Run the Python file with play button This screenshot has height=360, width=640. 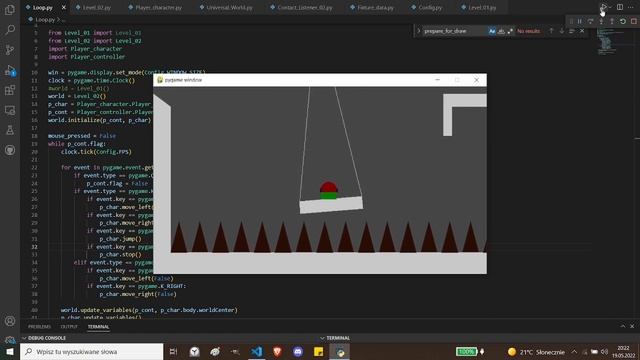603,7
